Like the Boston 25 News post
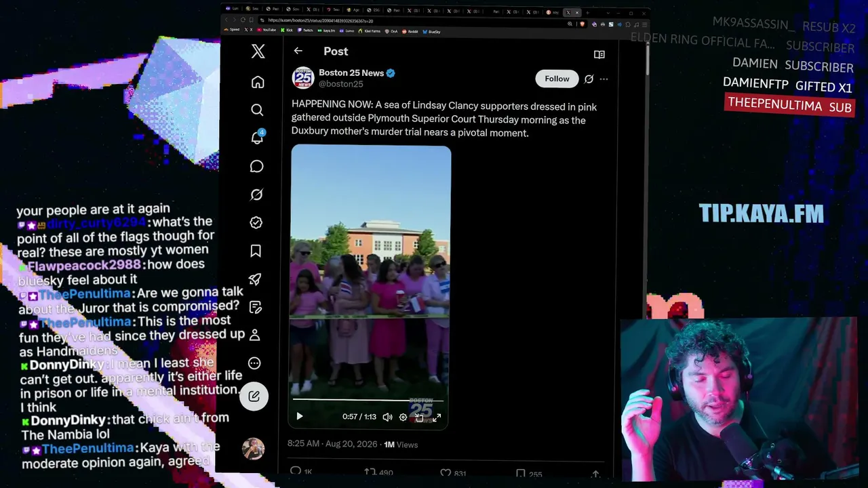The image size is (868, 488). (446, 472)
